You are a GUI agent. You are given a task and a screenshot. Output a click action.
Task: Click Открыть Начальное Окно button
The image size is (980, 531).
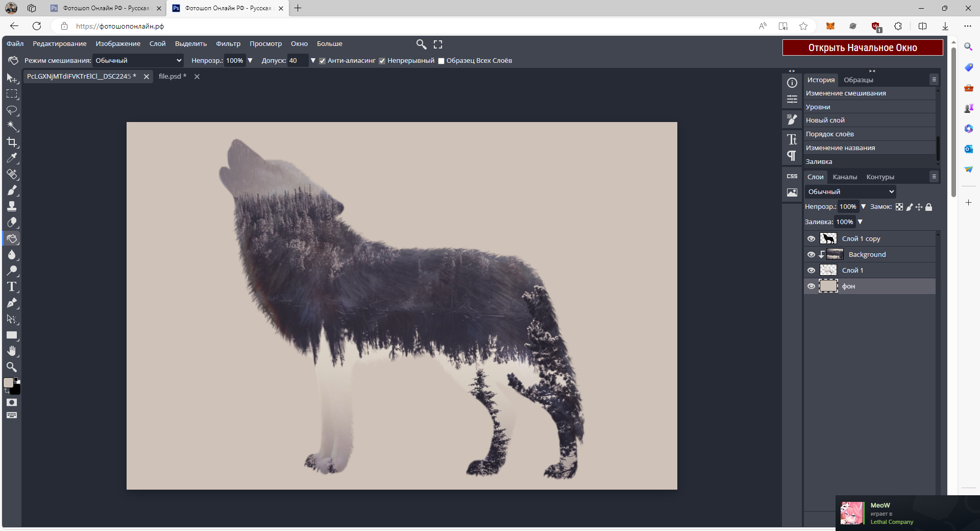pyautogui.click(x=862, y=47)
